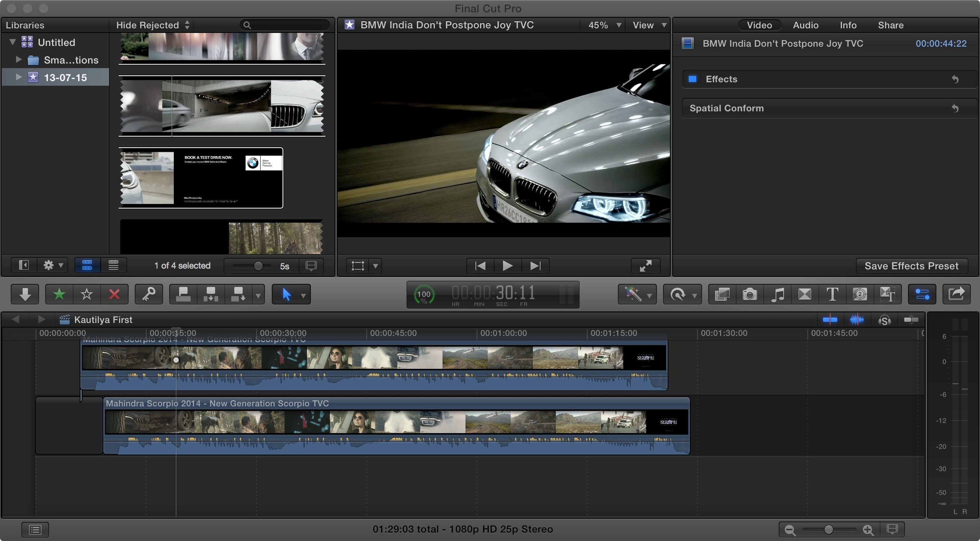The height and width of the screenshot is (541, 980).
Task: Select the Book a Test Drive clip thumbnail
Action: 201,178
